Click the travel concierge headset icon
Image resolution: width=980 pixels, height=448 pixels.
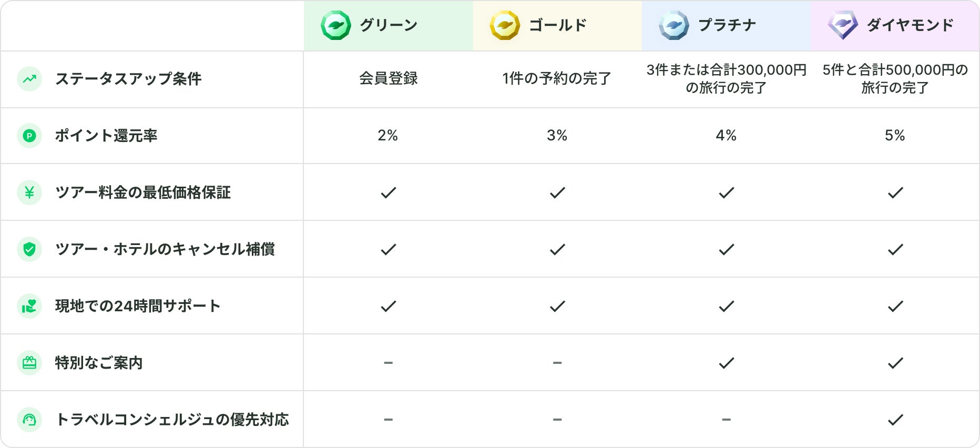29,420
